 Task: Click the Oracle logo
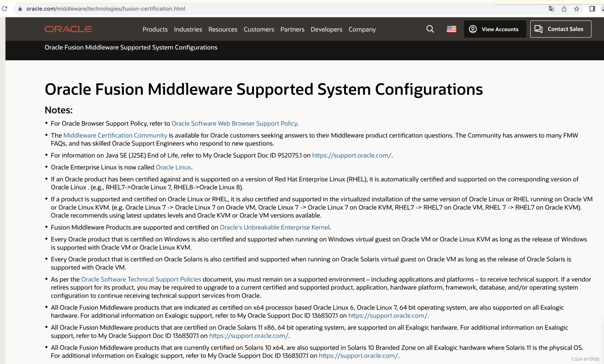tap(68, 29)
